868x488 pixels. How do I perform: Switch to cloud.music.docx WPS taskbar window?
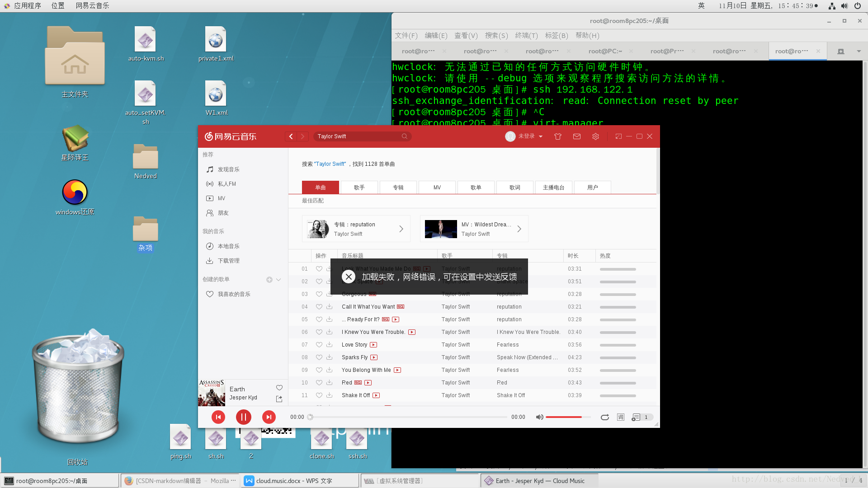click(301, 481)
